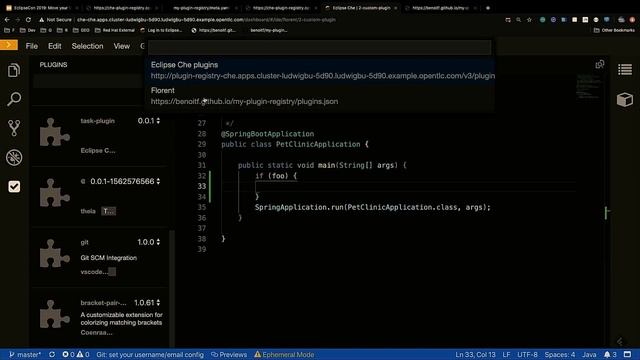Select the Eclipse Che plugins registry entry
640x360 pixels.
[321, 70]
